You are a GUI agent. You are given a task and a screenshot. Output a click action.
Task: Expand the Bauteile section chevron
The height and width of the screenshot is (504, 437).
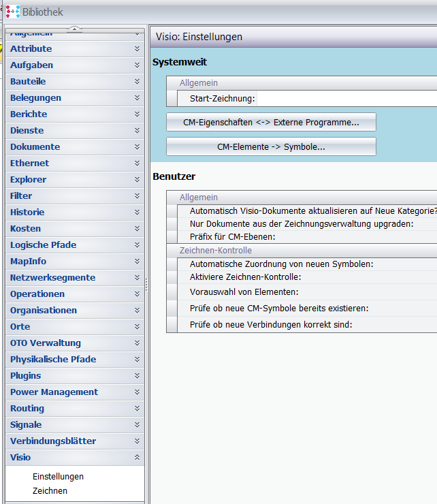click(137, 82)
